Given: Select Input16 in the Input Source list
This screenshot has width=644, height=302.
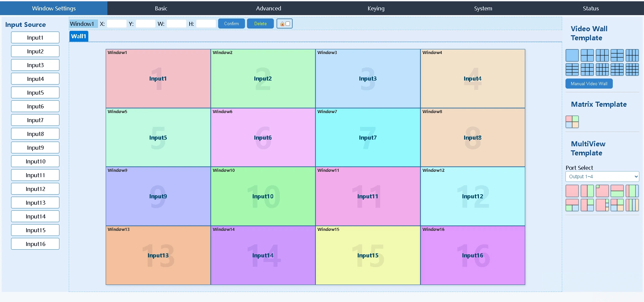Looking at the screenshot, I should click(x=35, y=244).
